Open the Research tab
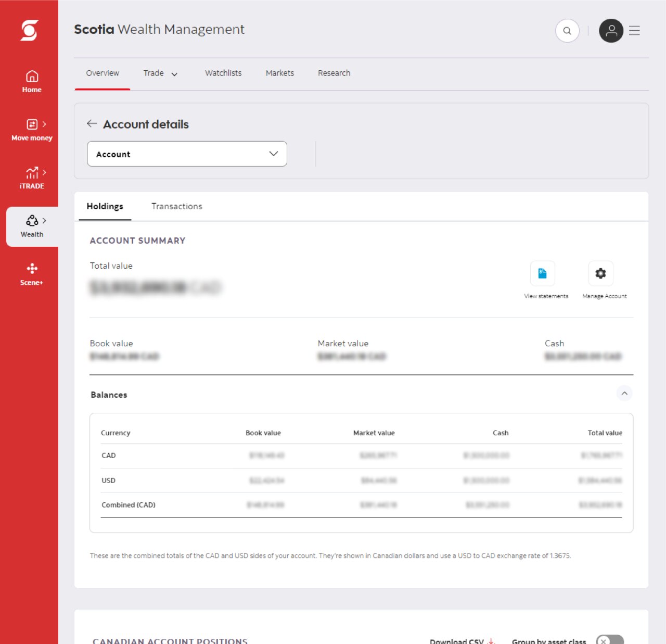The image size is (666, 644). [334, 73]
